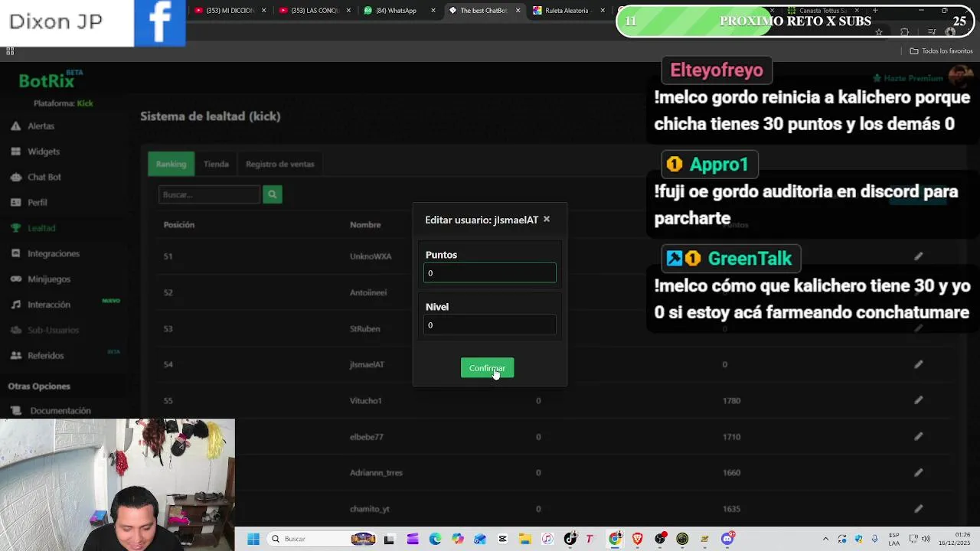This screenshot has width=980, height=551.
Task: Click the Nombre column header
Action: (365, 225)
